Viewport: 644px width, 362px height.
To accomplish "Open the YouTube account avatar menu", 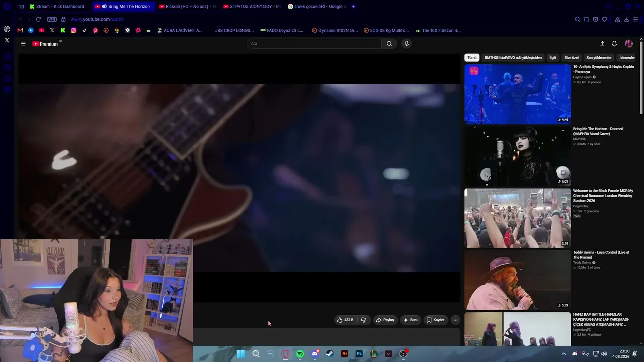I will 629,44.
